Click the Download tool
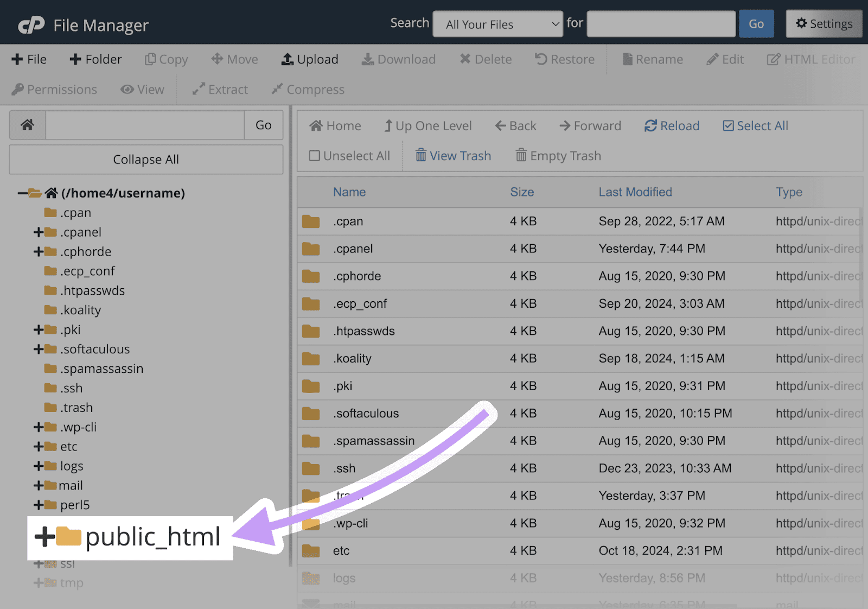The image size is (868, 609). point(398,59)
